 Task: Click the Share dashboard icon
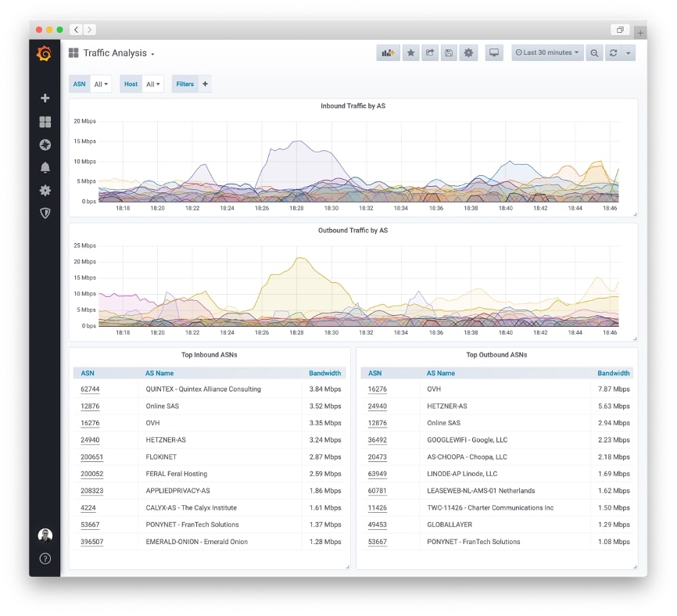point(430,52)
